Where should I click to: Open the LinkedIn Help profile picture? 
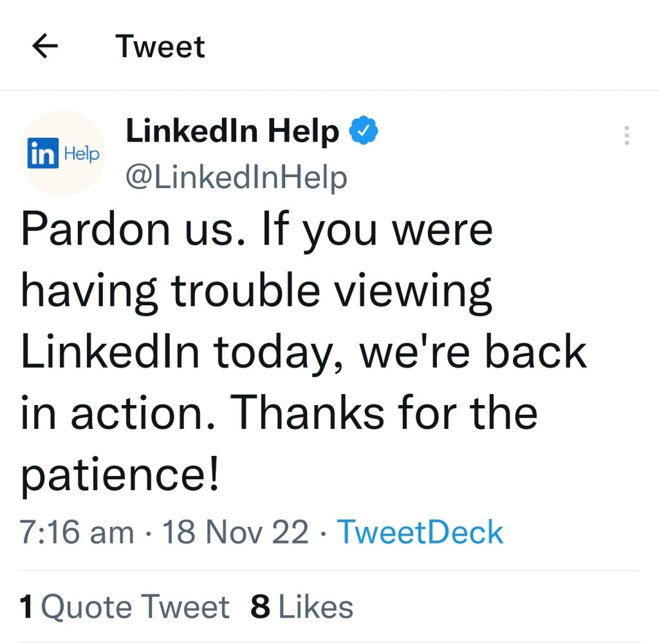pos(62,153)
